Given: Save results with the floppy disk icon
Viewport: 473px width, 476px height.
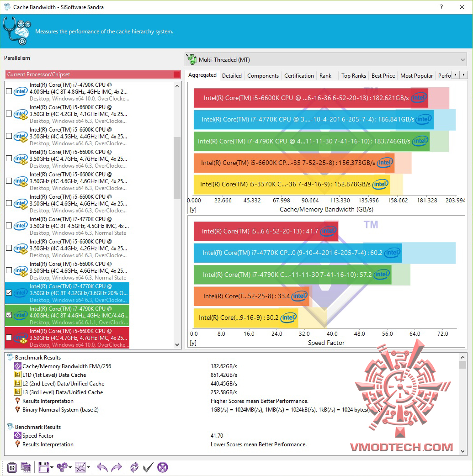Looking at the screenshot, I should pos(43,467).
